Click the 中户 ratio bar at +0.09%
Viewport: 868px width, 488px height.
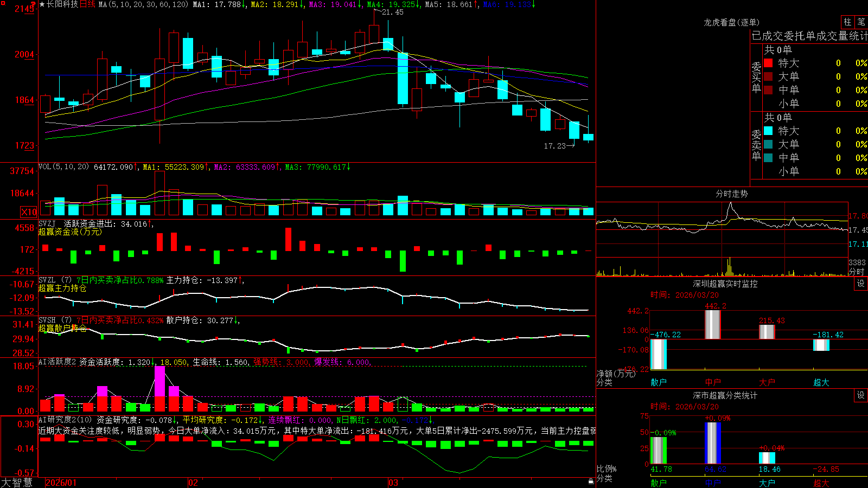coord(713,443)
